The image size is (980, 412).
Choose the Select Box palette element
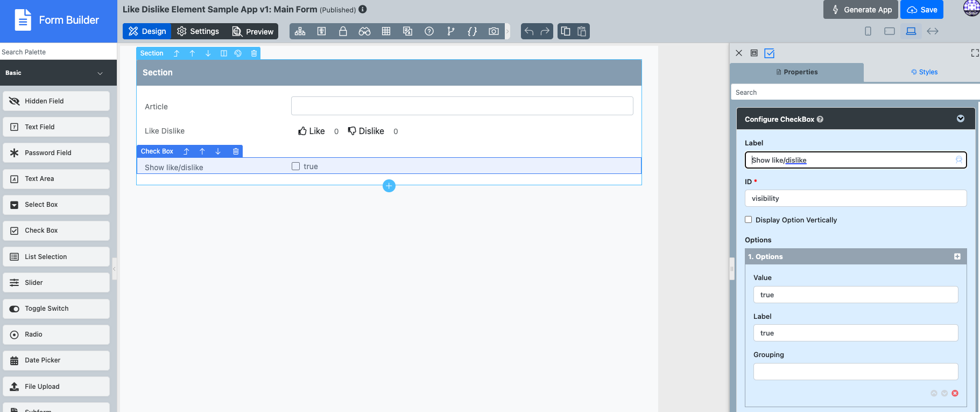click(57, 205)
